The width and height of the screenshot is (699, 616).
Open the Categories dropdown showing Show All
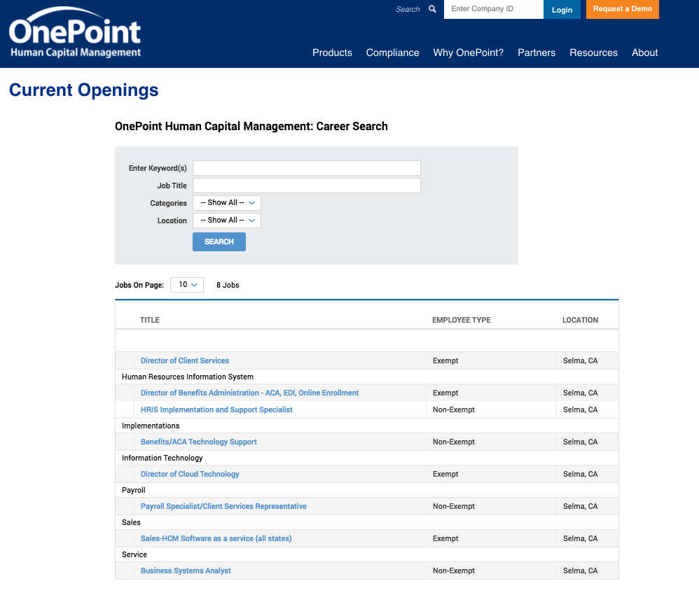226,202
